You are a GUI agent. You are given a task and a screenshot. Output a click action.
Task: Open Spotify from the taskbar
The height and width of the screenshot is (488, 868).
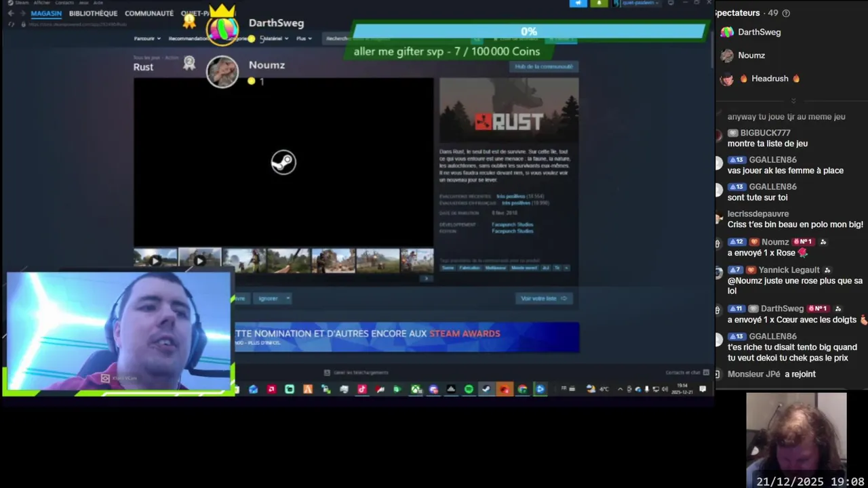coord(469,389)
